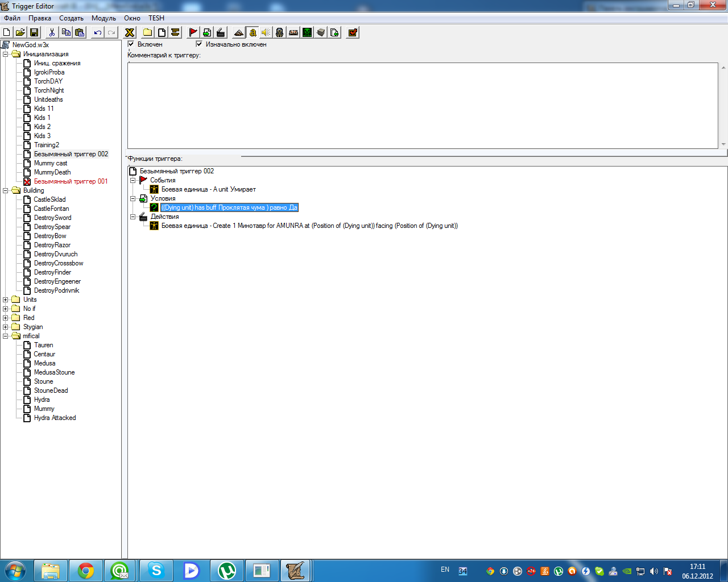
Task: Open the Sound Editor speaker icon
Action: click(x=266, y=32)
